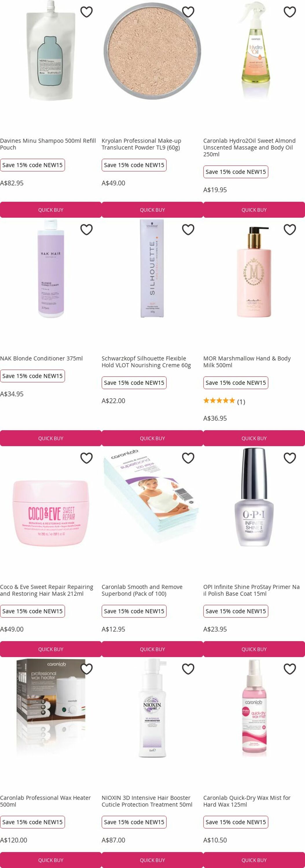Toggle wishlist heart on NIOXIN Hair Booster
The width and height of the screenshot is (305, 868).
point(188,669)
